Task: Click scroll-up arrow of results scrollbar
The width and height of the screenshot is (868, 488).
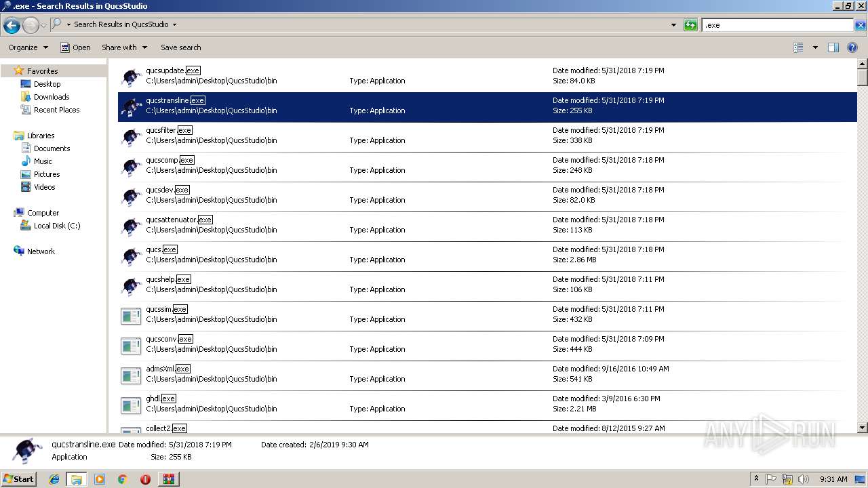Action: tap(863, 64)
